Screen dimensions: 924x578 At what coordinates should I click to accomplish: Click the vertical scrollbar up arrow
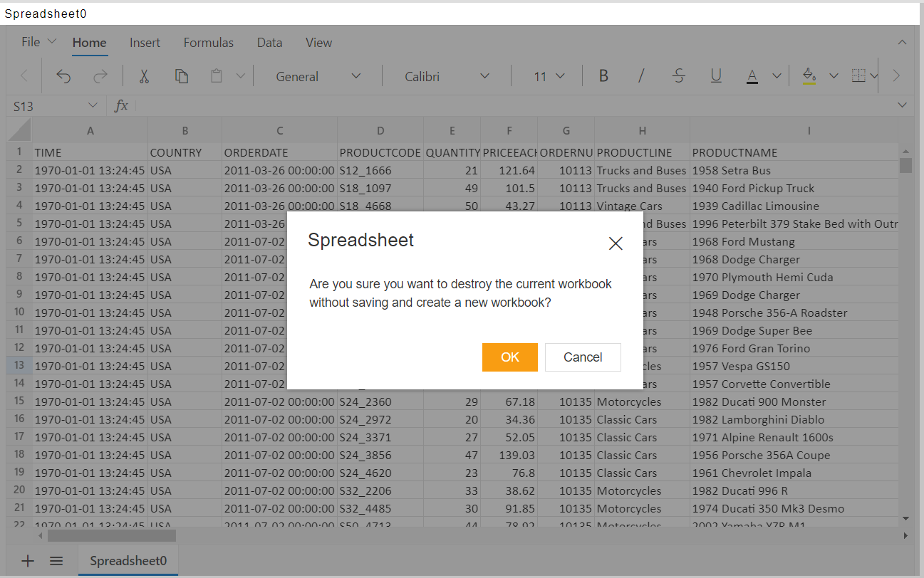tap(905, 152)
